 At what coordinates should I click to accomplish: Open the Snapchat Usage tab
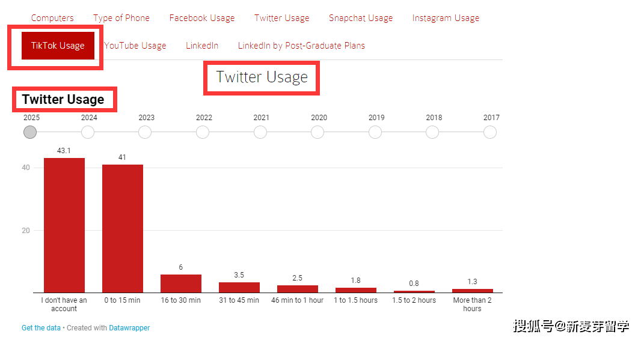point(361,18)
